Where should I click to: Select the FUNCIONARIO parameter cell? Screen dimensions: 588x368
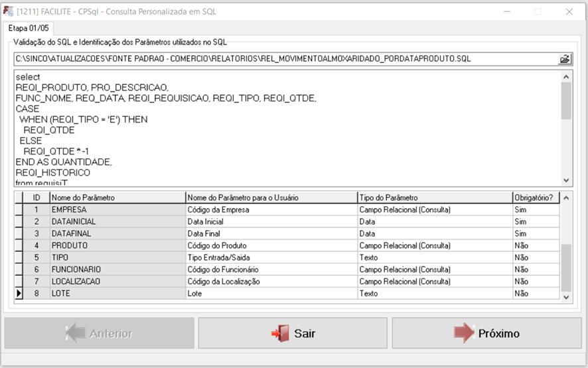117,269
